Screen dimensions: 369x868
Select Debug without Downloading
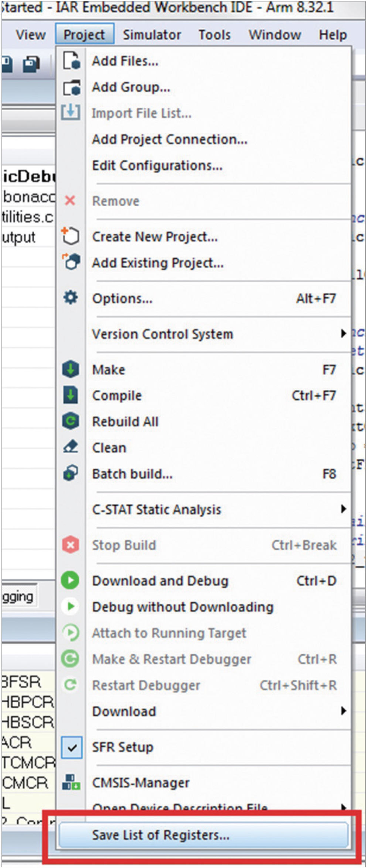pos(183,607)
